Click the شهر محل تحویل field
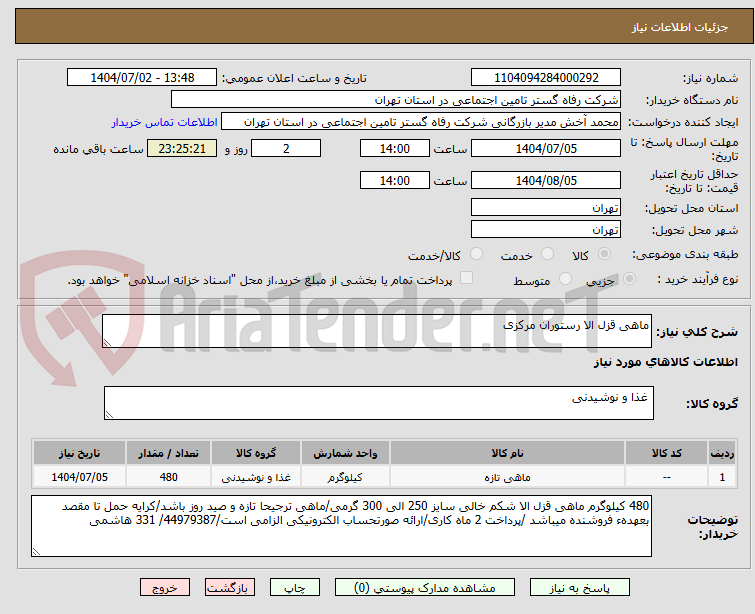Viewport: 755px width, 614px height. (546, 230)
